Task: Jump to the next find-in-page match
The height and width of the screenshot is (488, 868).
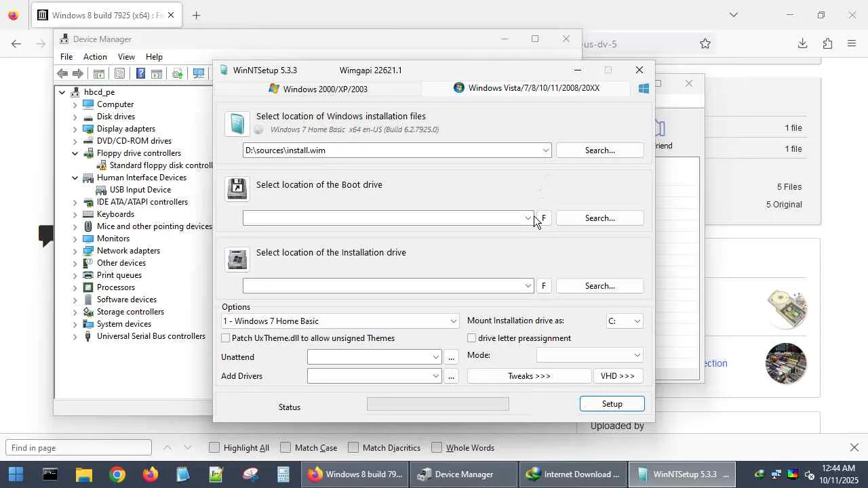Action: (188, 447)
